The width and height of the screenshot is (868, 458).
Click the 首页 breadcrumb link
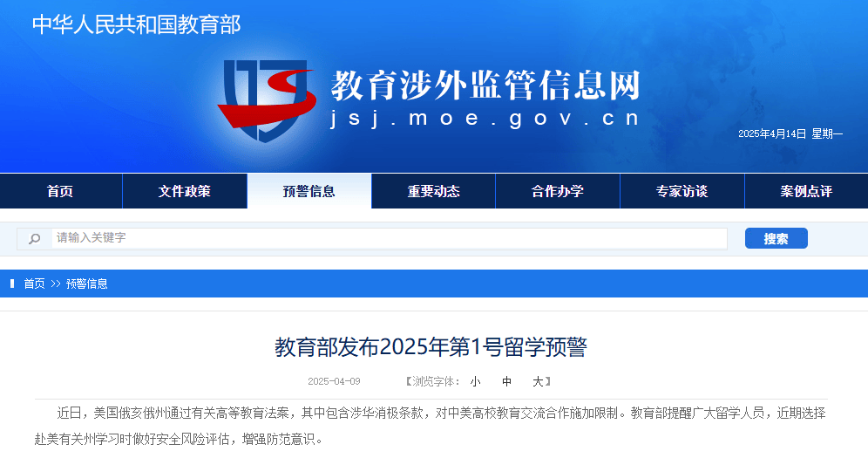click(34, 284)
